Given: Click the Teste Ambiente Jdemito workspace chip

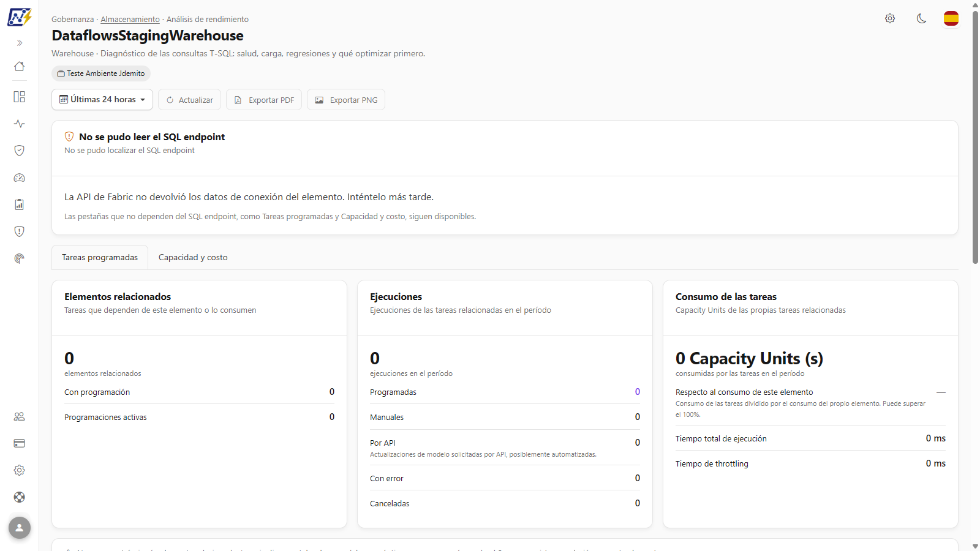Looking at the screenshot, I should point(101,73).
